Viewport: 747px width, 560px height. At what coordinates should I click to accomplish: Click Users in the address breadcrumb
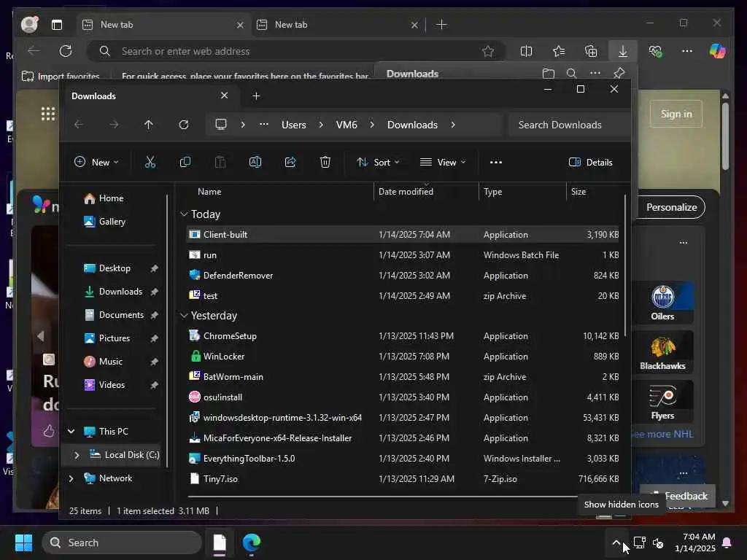tap(293, 125)
